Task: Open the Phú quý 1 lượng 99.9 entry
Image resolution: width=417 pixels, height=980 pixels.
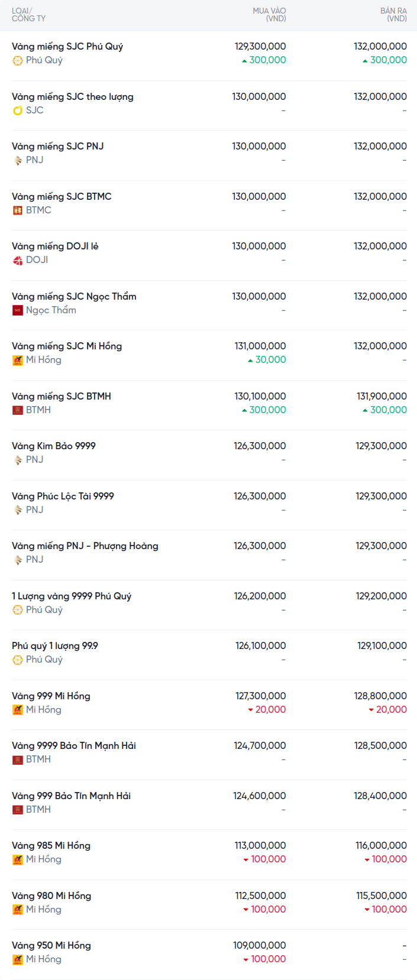Action: (x=55, y=646)
